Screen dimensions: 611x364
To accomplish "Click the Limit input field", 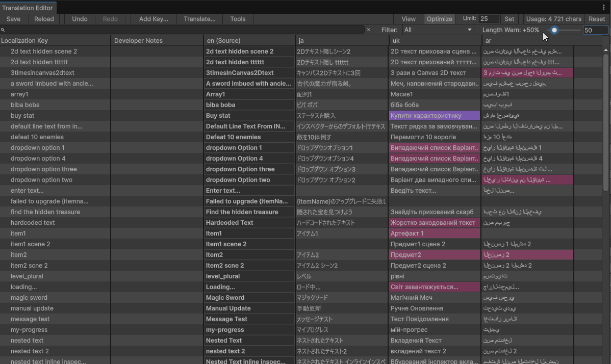I will point(489,19).
